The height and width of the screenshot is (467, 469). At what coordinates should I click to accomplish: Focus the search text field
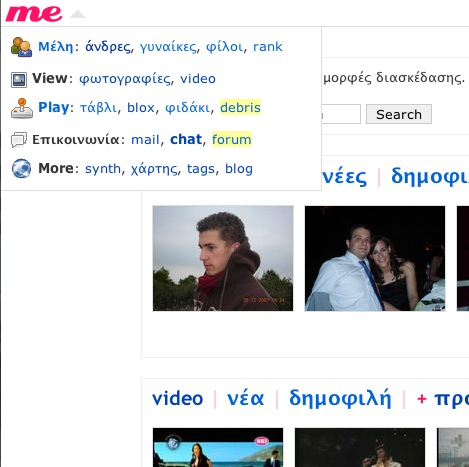(x=341, y=114)
